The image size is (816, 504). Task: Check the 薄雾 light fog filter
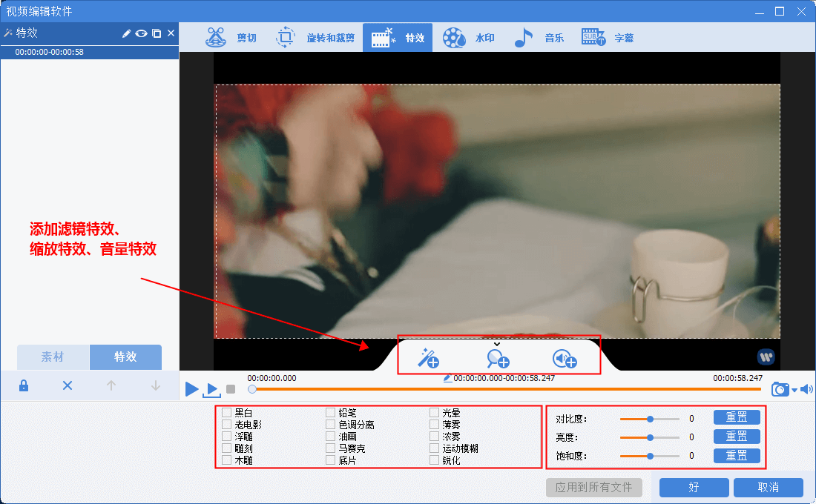point(435,425)
